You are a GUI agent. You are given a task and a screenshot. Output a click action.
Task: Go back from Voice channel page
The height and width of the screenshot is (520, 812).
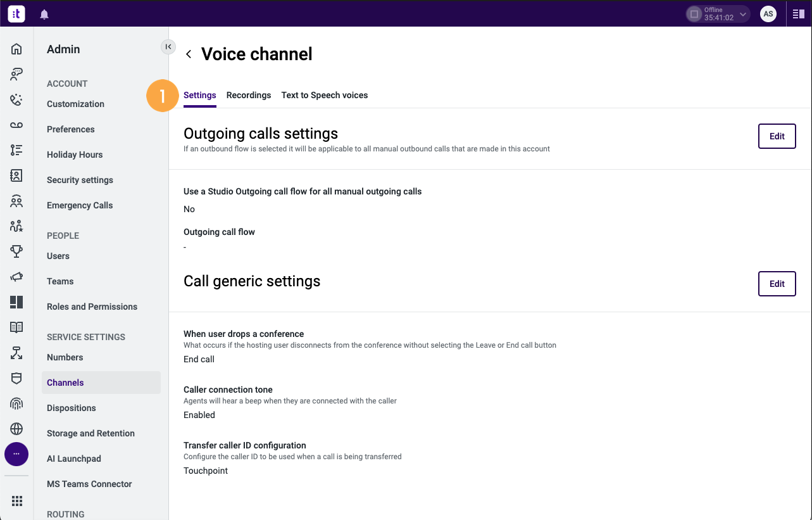[189, 54]
